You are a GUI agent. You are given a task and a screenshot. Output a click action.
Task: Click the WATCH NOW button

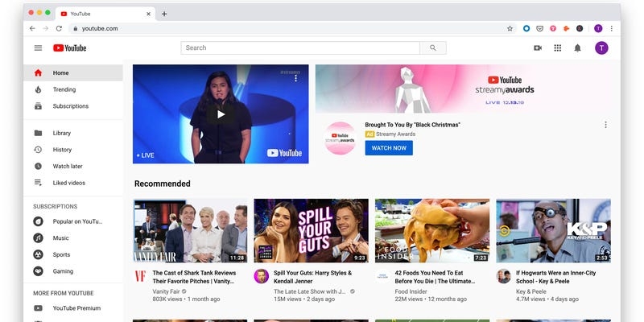(389, 148)
